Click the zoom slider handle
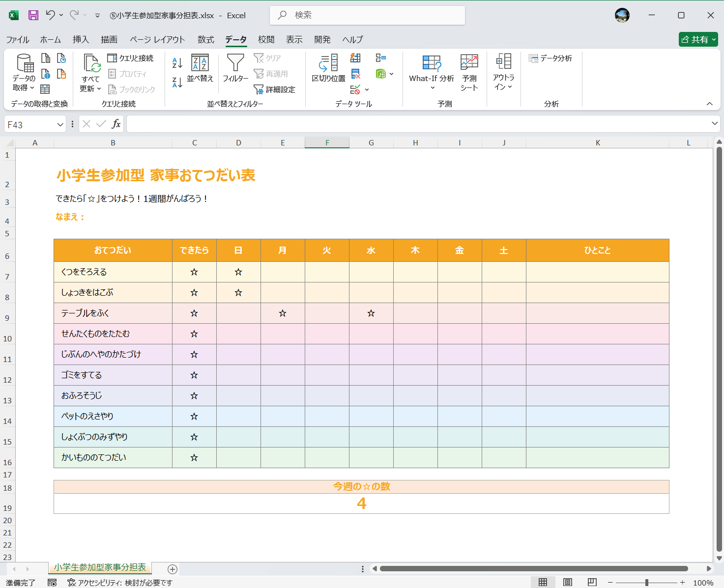Viewport: 724px width, 588px height. point(647,583)
